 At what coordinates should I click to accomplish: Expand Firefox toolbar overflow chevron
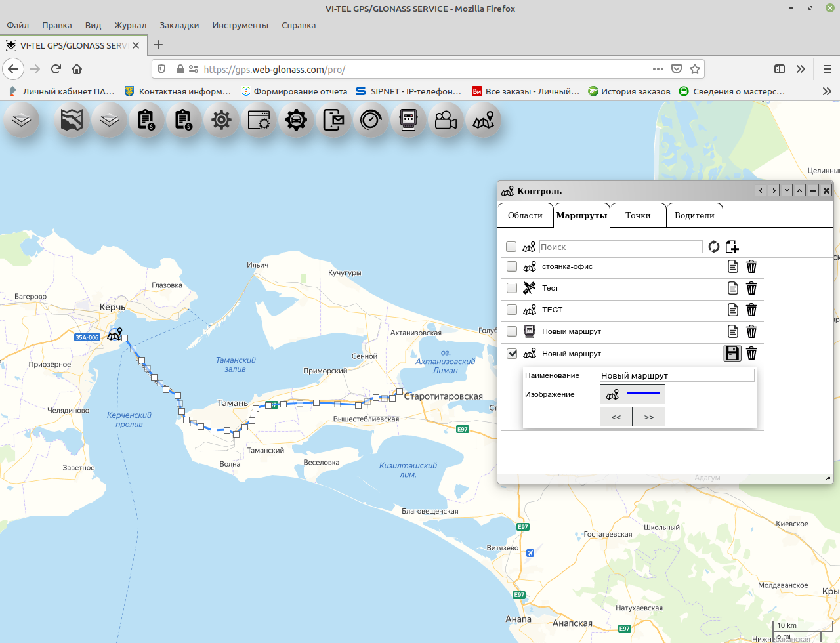pos(801,69)
